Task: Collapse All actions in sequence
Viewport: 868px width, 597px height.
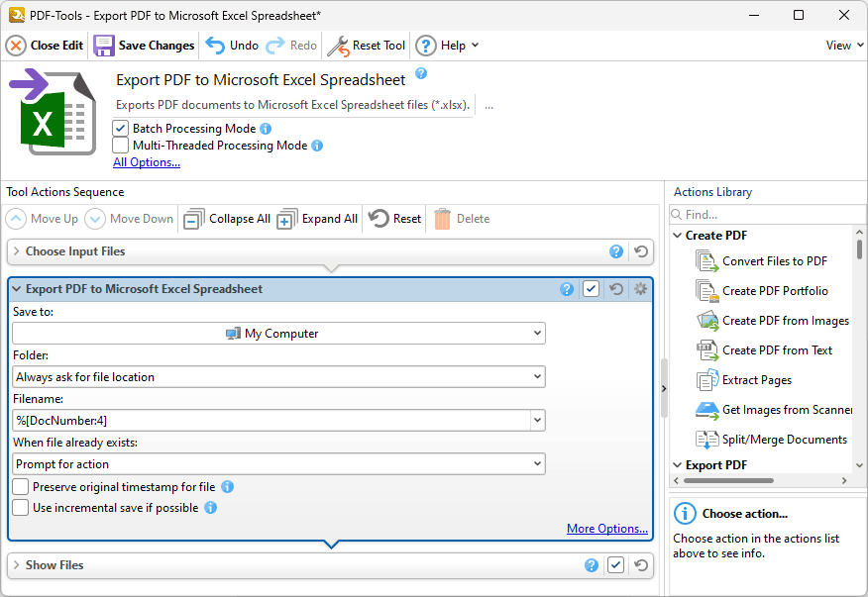Action: point(227,219)
